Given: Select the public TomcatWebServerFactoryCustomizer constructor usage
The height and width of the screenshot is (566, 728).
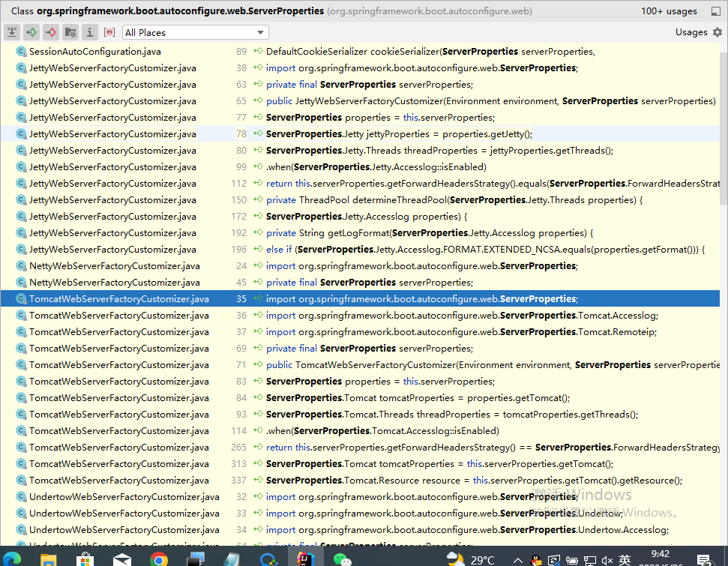Looking at the screenshot, I should [x=493, y=365].
